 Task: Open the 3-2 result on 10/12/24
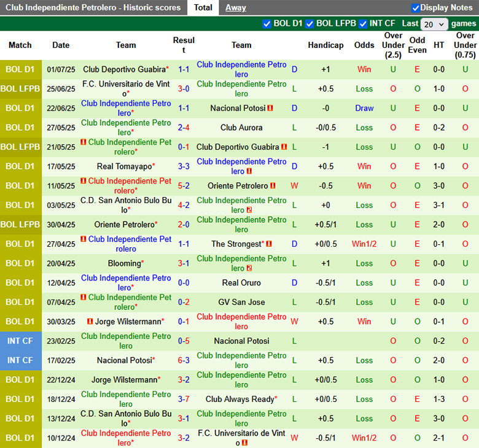tap(184, 438)
